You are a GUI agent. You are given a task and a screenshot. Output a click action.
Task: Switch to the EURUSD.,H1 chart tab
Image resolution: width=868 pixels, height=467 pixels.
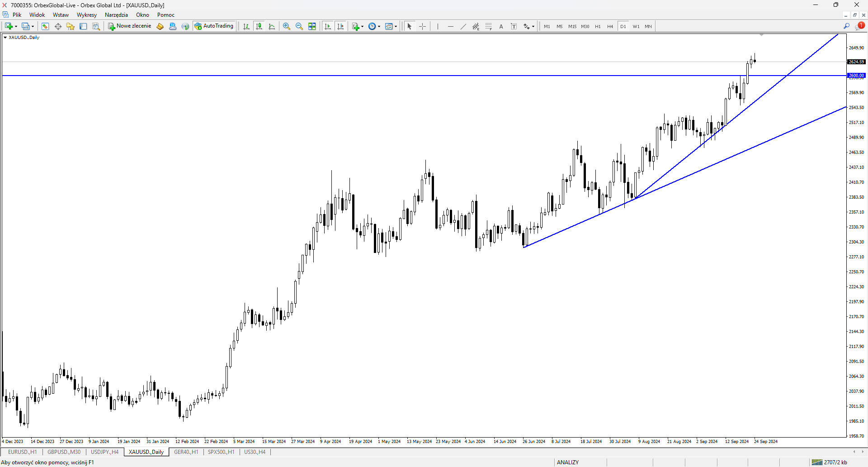coord(23,452)
